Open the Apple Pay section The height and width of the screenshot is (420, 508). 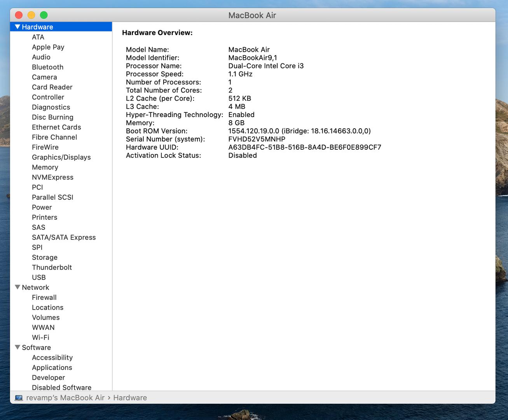[48, 47]
